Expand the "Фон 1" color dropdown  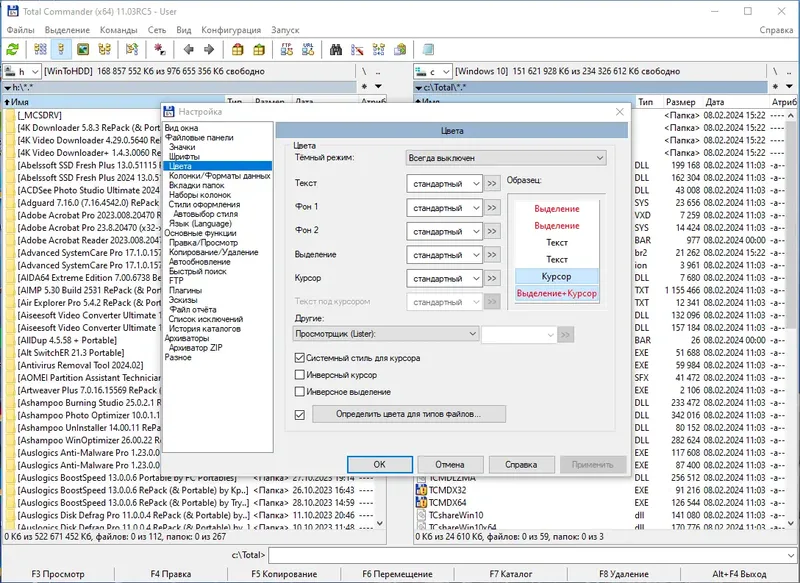click(x=445, y=207)
